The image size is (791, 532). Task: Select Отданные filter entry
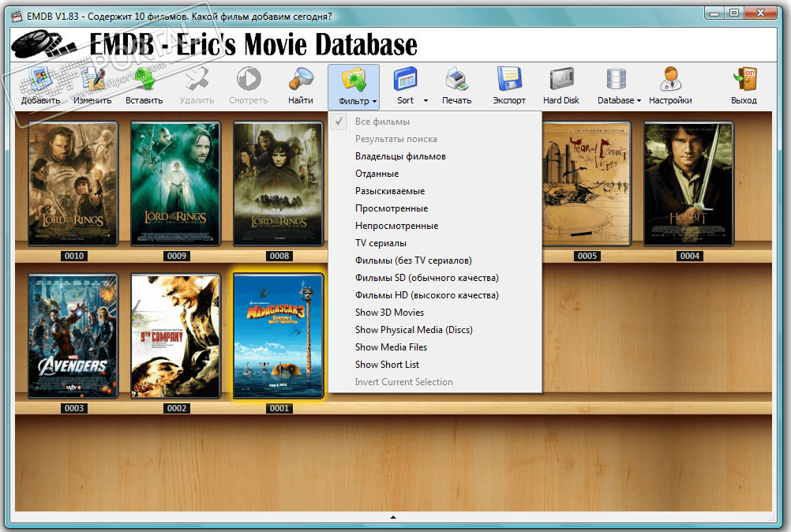(x=435, y=174)
